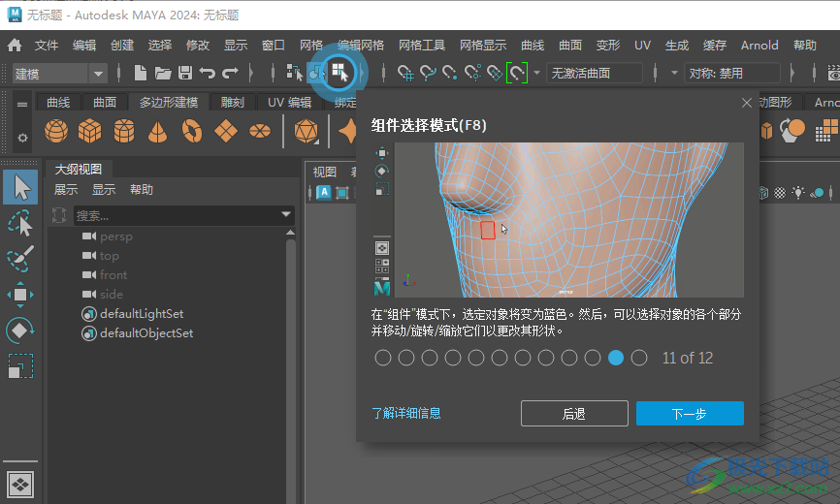Image resolution: width=840 pixels, height=504 pixels.
Task: Click the blue A camera icon in viewport toolbar
Action: pos(324,192)
